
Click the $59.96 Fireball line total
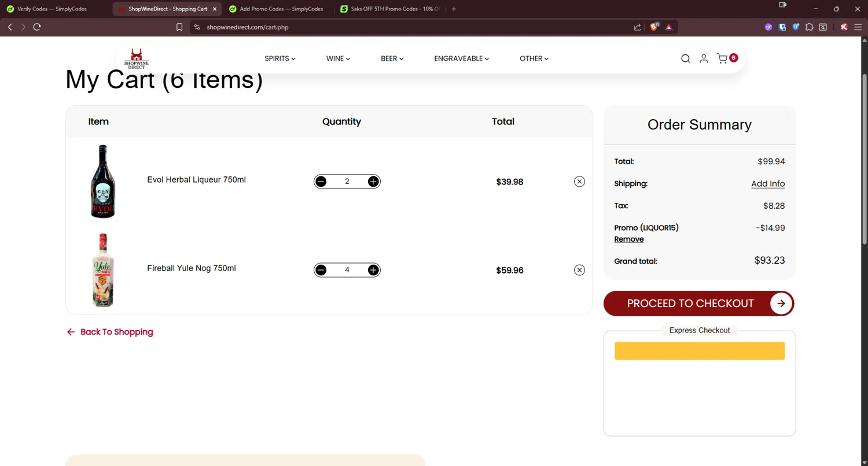[x=510, y=270]
